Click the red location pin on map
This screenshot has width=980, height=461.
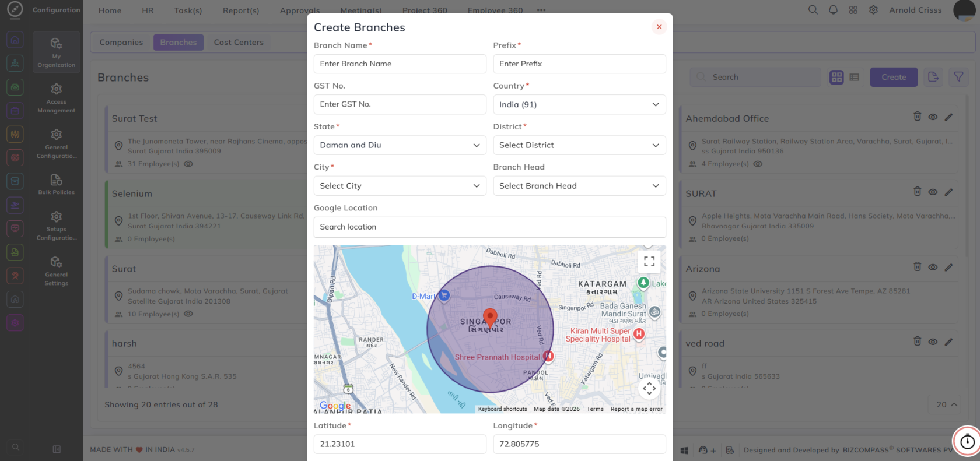[490, 318]
